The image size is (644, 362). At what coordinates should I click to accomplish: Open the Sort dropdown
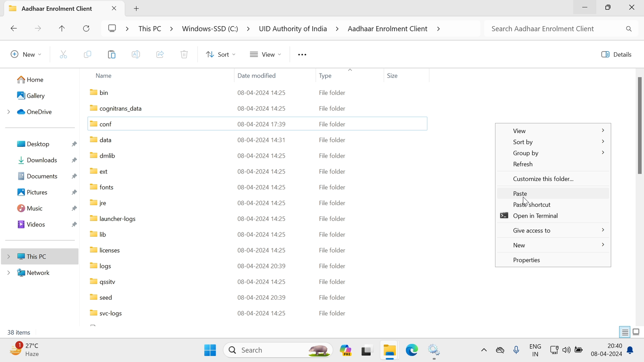(221, 54)
